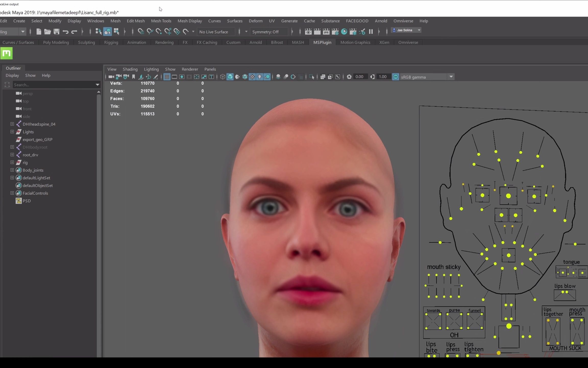The height and width of the screenshot is (368, 588).
Task: Adjust the viewport exposure value control
Action: (x=360, y=77)
